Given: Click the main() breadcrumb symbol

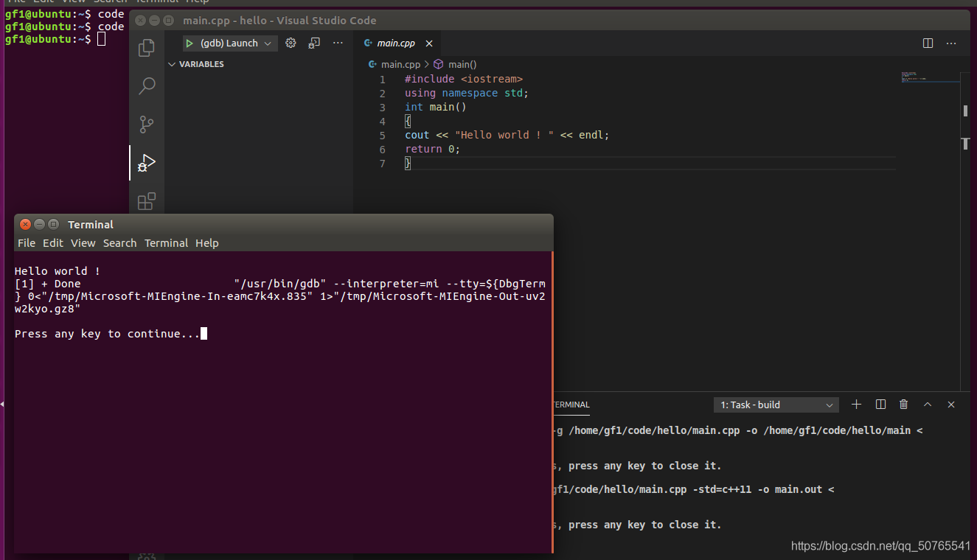Looking at the screenshot, I should pos(455,64).
